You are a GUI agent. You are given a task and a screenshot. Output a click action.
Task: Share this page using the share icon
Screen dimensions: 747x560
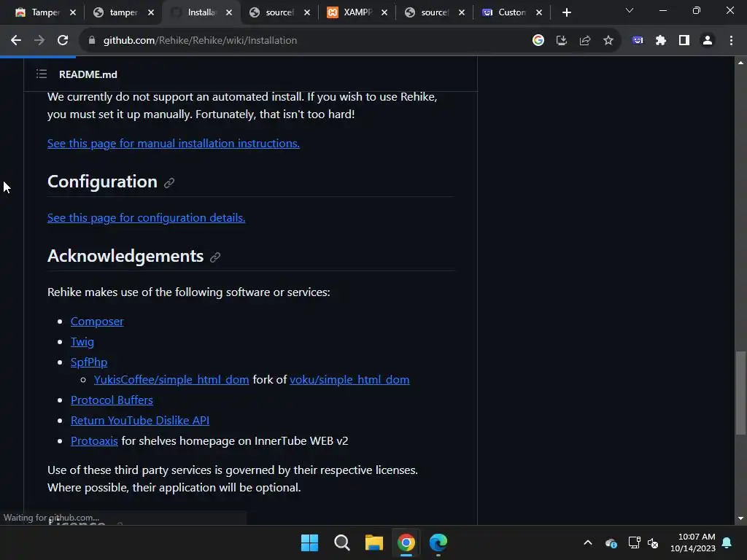click(585, 41)
